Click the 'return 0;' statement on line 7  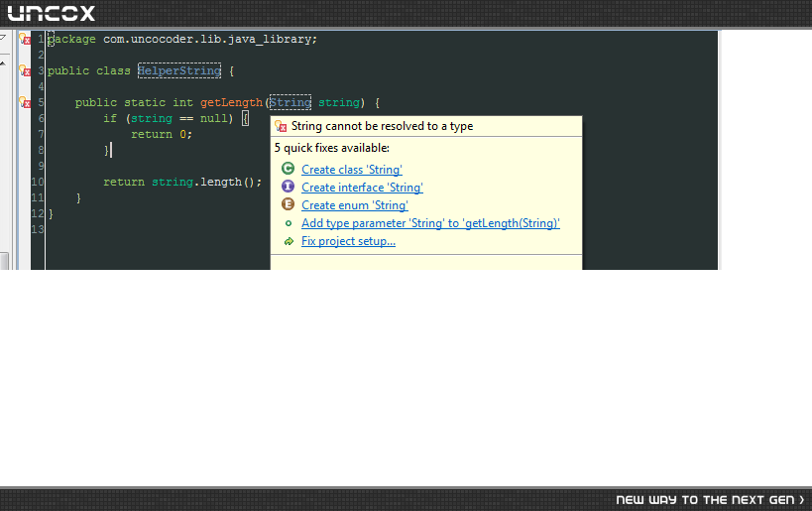(162, 134)
